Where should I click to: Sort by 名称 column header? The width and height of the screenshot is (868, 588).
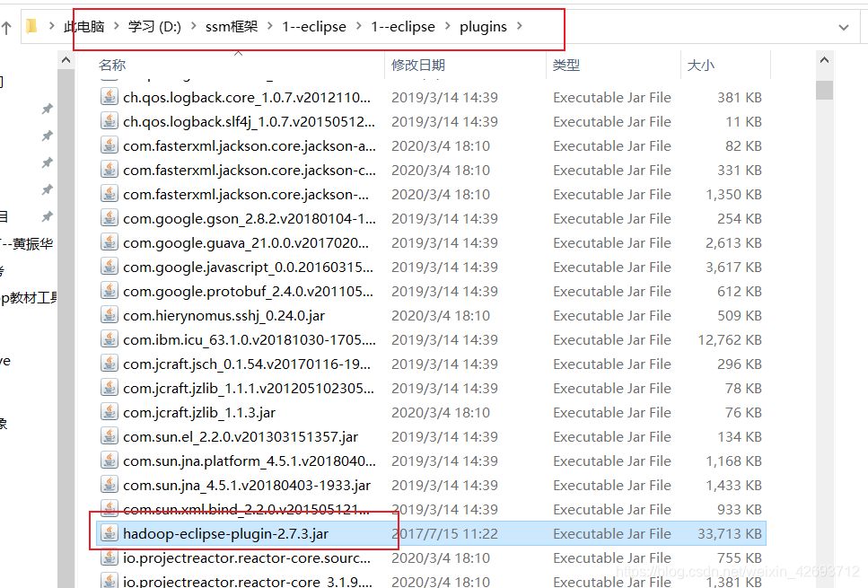coord(112,66)
